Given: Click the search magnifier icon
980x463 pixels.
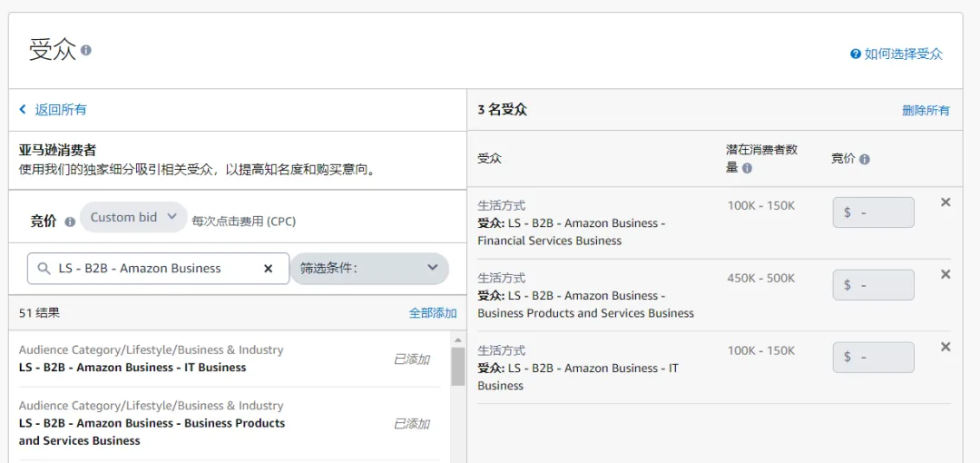Looking at the screenshot, I should tap(44, 269).
